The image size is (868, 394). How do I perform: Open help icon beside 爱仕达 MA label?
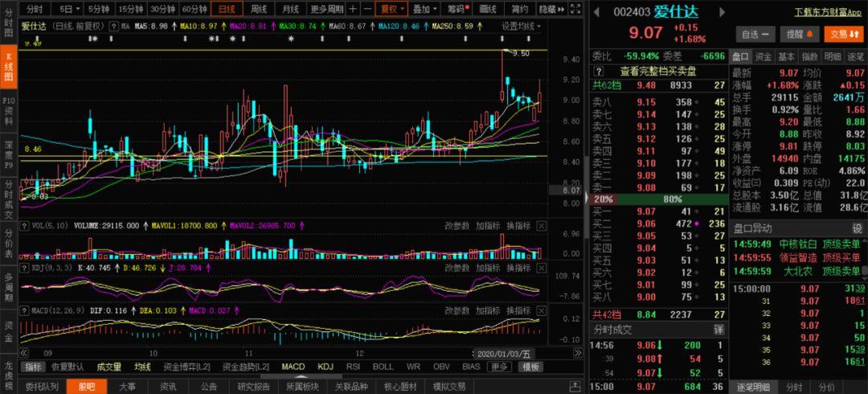(113, 26)
